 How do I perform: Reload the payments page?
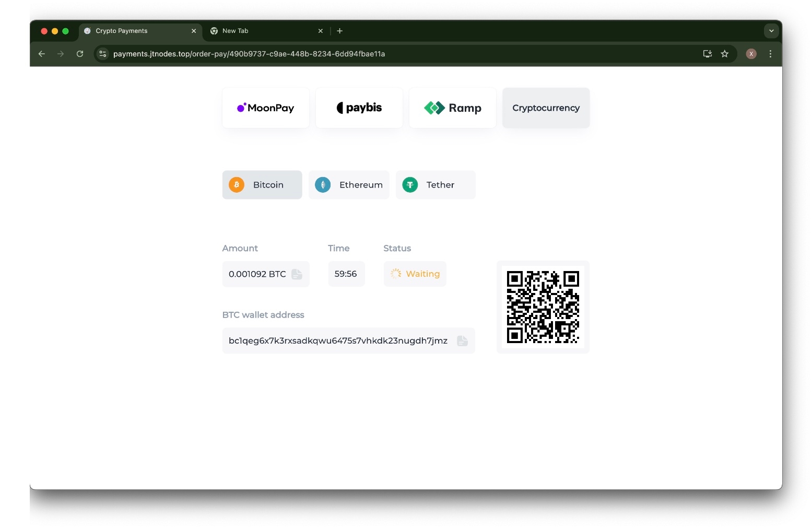[x=80, y=54]
